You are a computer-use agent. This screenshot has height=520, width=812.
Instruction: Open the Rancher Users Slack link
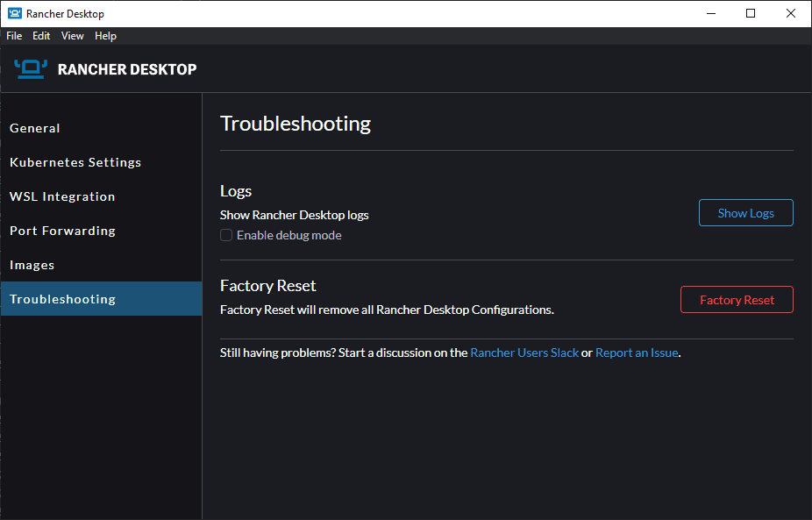point(524,353)
